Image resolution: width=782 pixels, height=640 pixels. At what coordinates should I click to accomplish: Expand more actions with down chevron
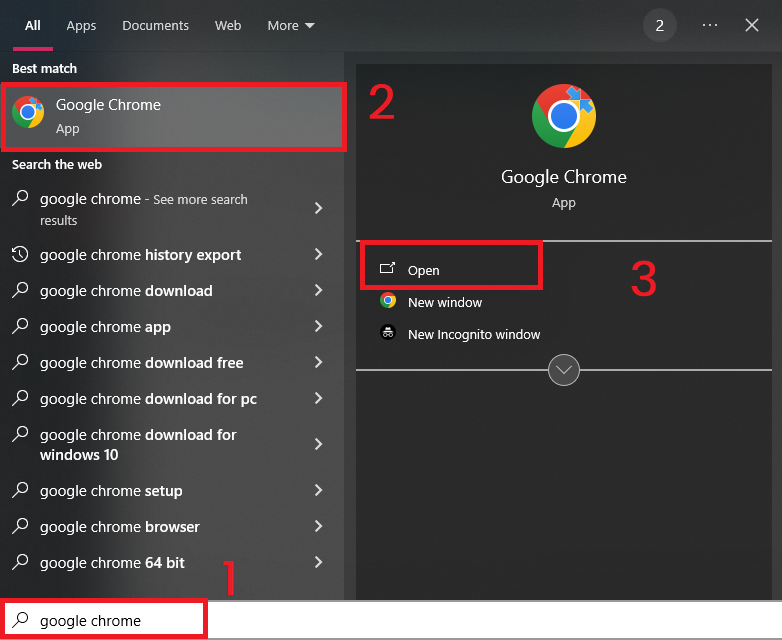(x=564, y=370)
